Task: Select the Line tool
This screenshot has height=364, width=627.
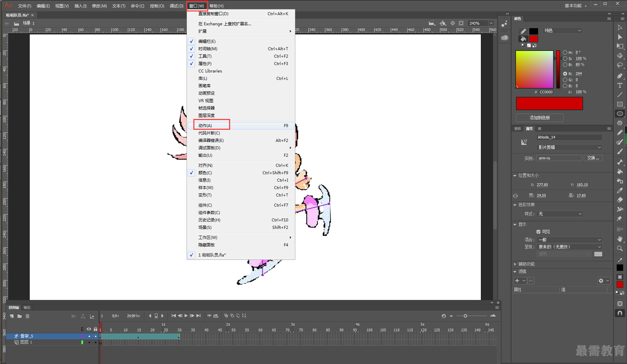Action: click(x=620, y=95)
